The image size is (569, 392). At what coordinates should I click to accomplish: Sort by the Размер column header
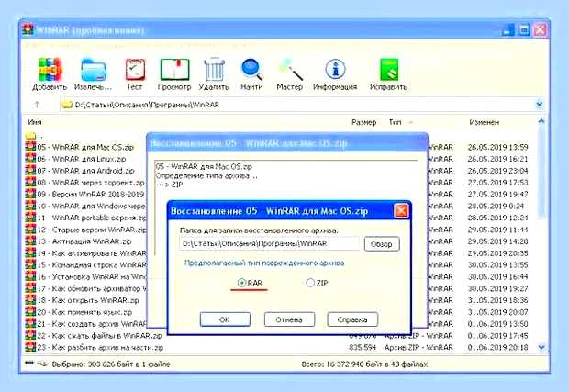(x=363, y=122)
